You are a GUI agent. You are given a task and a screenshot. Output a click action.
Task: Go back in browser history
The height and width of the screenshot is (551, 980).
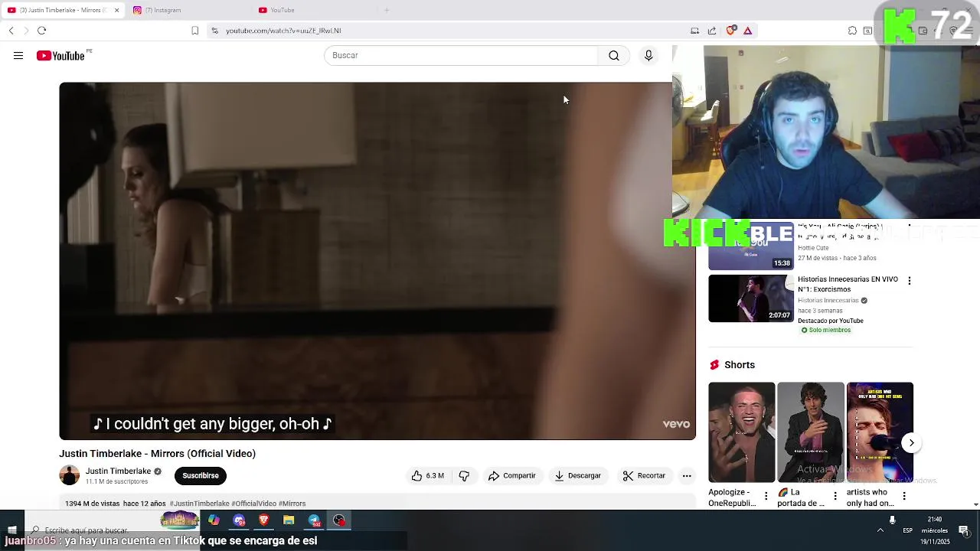coord(11,31)
